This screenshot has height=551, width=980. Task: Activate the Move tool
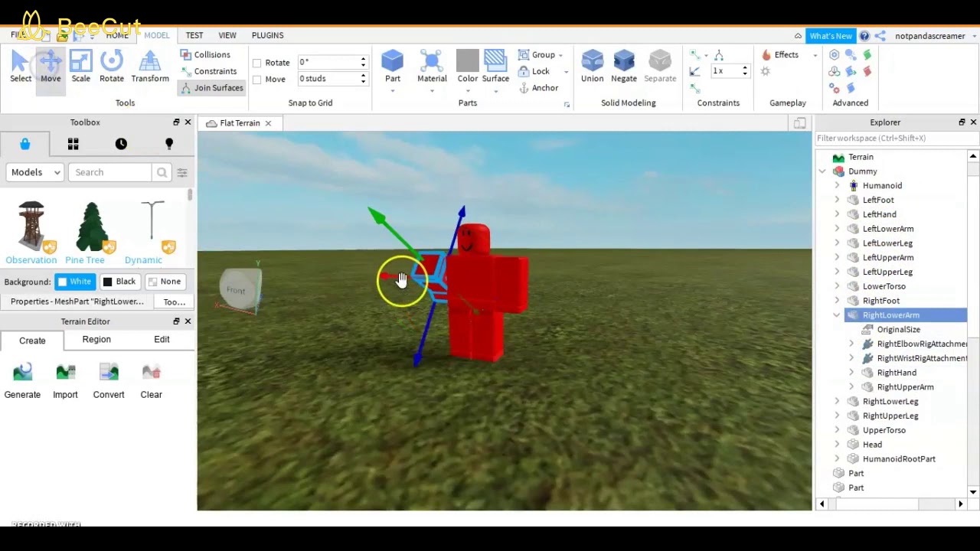pyautogui.click(x=51, y=67)
